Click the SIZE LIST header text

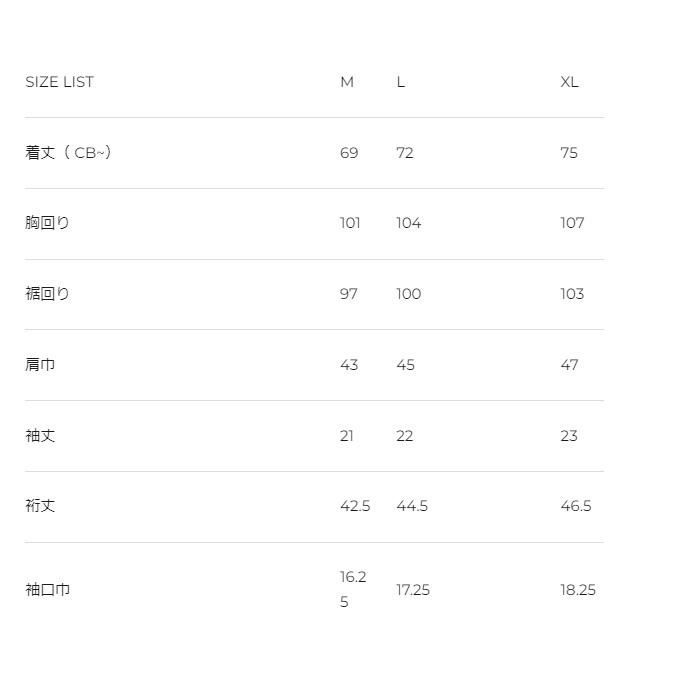pyautogui.click(x=59, y=82)
